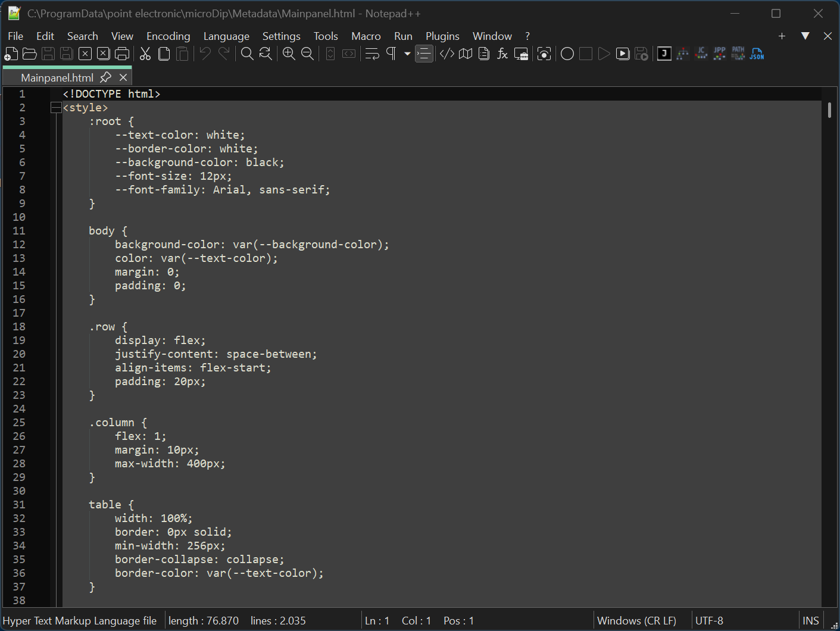This screenshot has width=840, height=631.
Task: Pin the Mainpanel.html tab
Action: tap(105, 77)
